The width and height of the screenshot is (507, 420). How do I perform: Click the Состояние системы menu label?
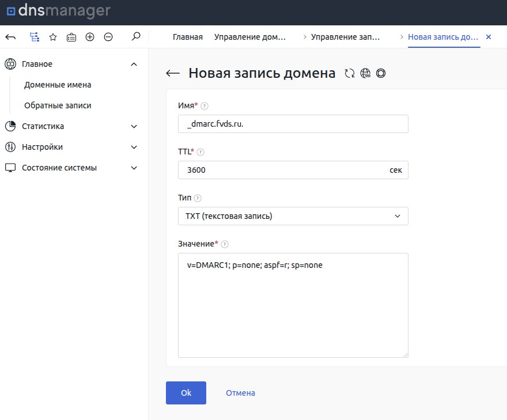[59, 168]
